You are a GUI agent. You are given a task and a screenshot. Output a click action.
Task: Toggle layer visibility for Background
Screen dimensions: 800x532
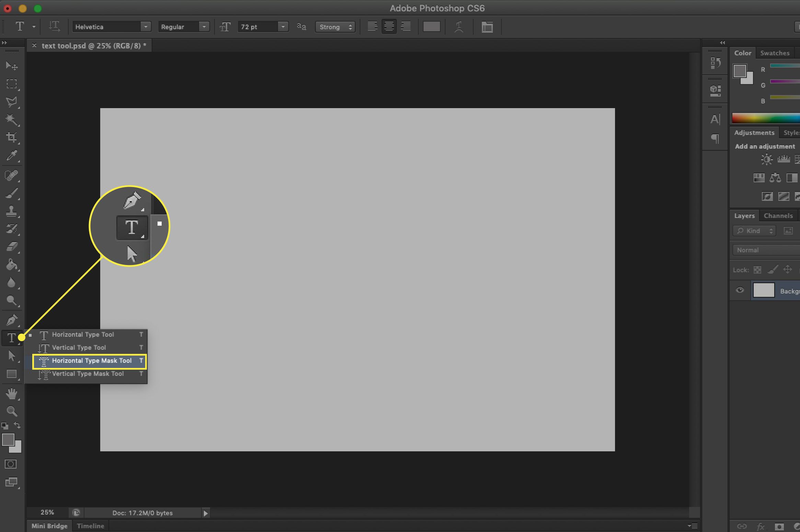pos(740,290)
